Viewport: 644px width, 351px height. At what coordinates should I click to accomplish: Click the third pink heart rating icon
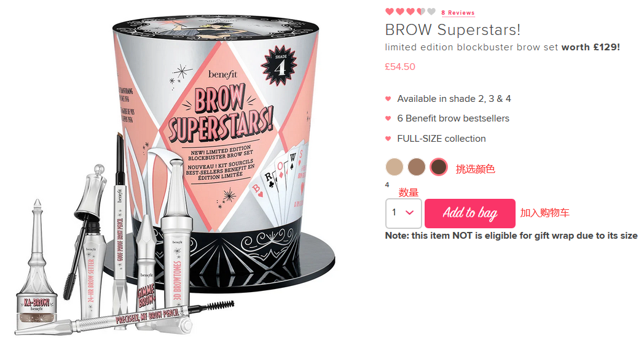pyautogui.click(x=410, y=12)
